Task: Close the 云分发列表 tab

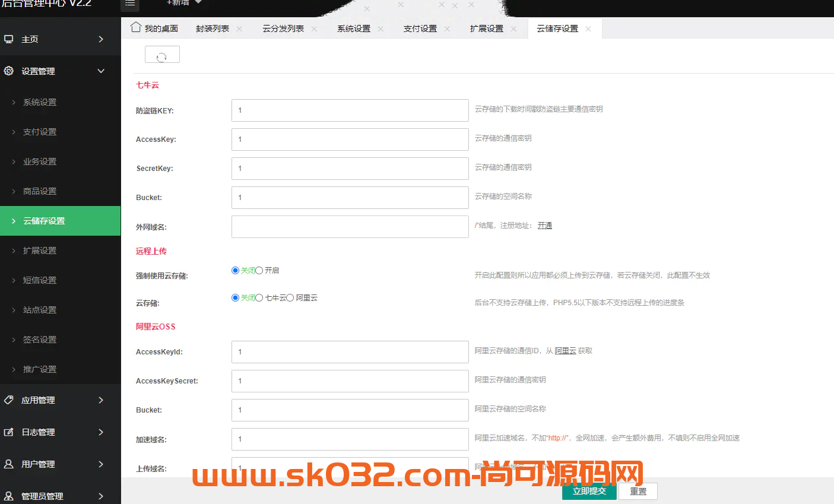Action: tap(314, 28)
